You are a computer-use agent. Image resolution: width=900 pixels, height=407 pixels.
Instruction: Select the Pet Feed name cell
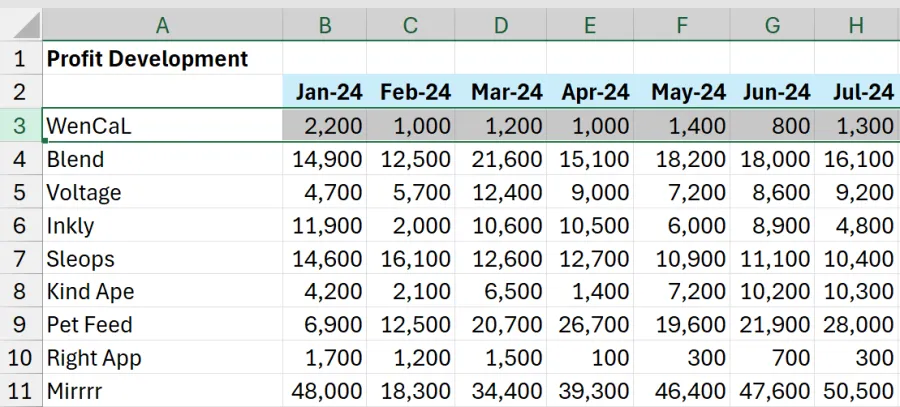tap(162, 324)
